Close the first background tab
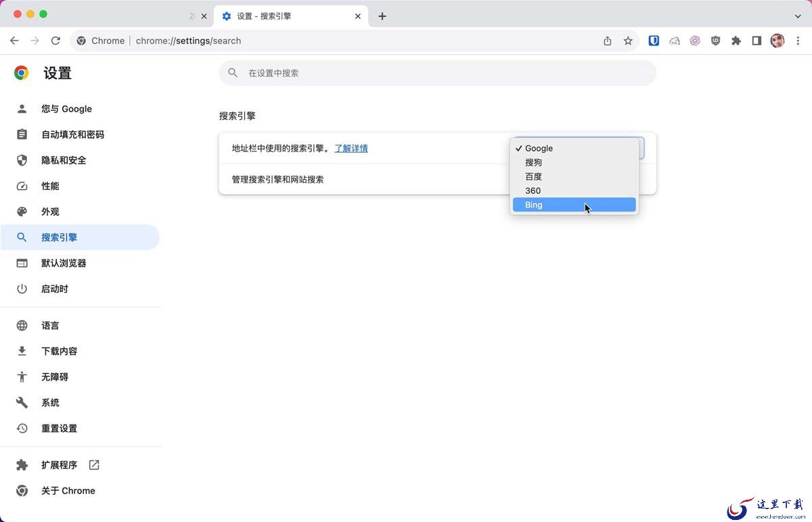Viewport: 812px width, 522px height. click(x=204, y=16)
